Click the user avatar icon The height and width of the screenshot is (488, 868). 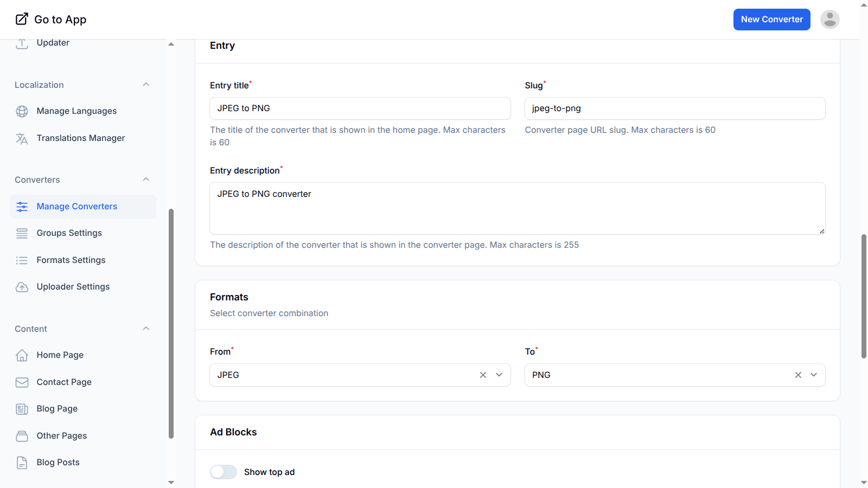point(829,20)
